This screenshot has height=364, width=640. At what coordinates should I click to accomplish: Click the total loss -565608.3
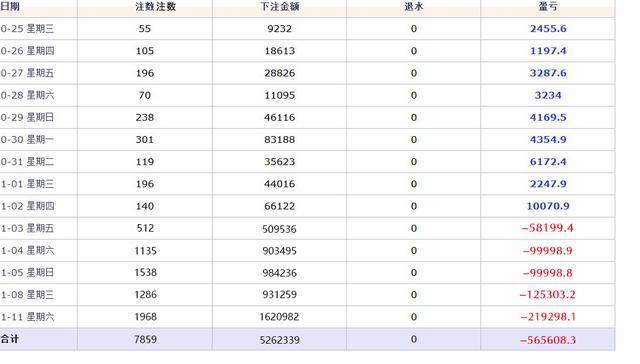[x=548, y=340]
